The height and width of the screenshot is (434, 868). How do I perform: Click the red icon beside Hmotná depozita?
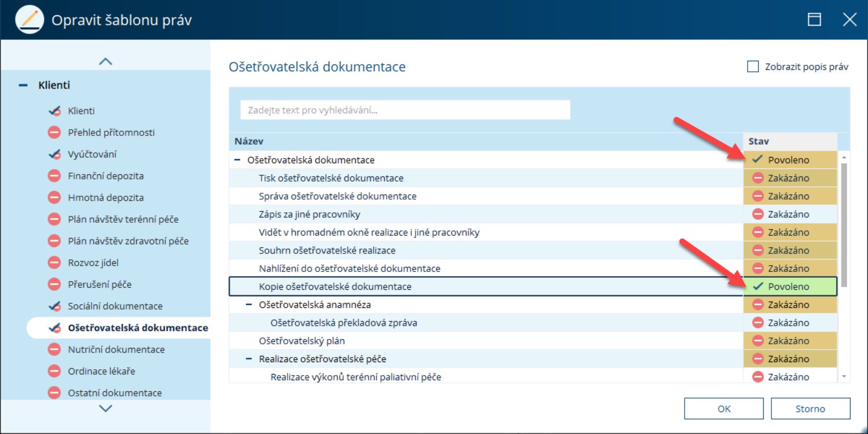pyautogui.click(x=54, y=198)
